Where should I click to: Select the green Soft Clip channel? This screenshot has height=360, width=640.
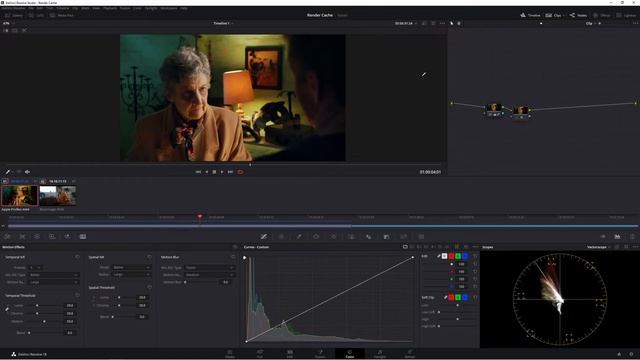[x=458, y=297]
